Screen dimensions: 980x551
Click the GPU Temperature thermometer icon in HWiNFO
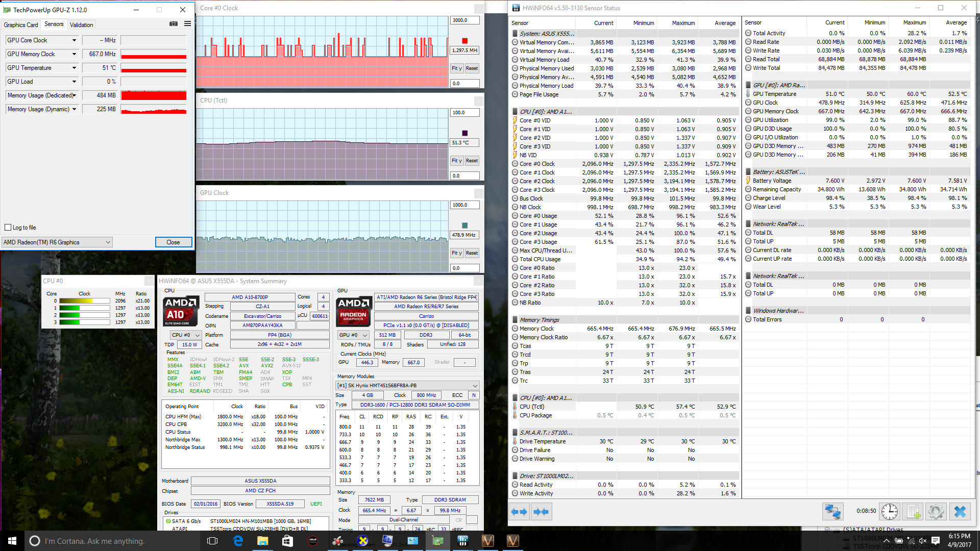pyautogui.click(x=748, y=94)
